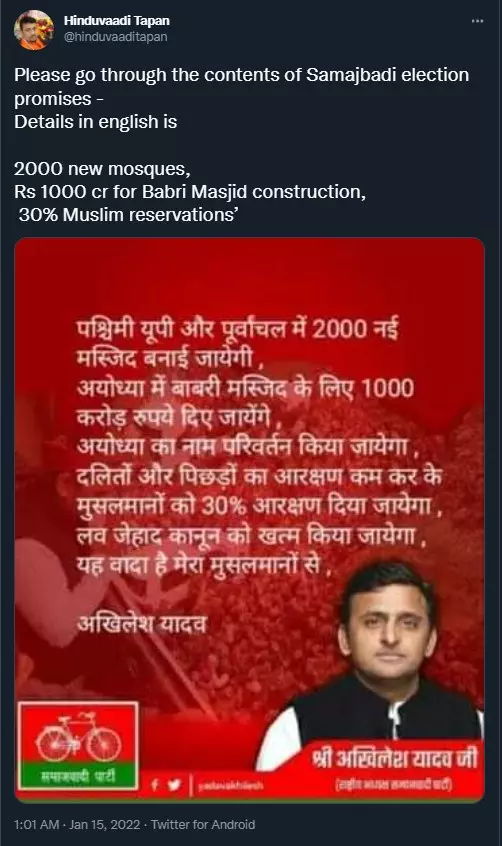Open the Hinduvaadi Tapan profile avatar
The height and width of the screenshot is (846, 502).
pyautogui.click(x=34, y=29)
